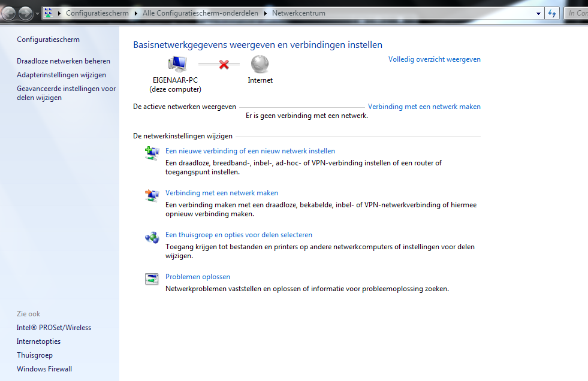
Task: Open Configuratiescherm home link in sidebar
Action: click(x=48, y=40)
